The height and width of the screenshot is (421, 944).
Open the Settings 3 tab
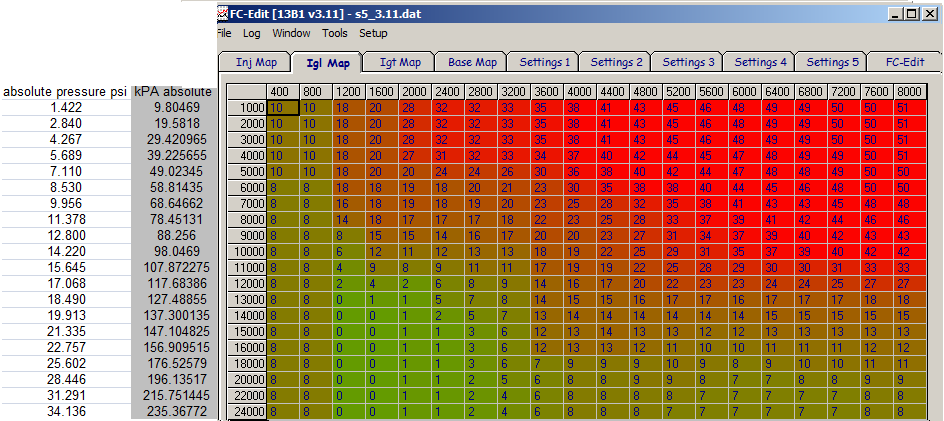pos(688,62)
